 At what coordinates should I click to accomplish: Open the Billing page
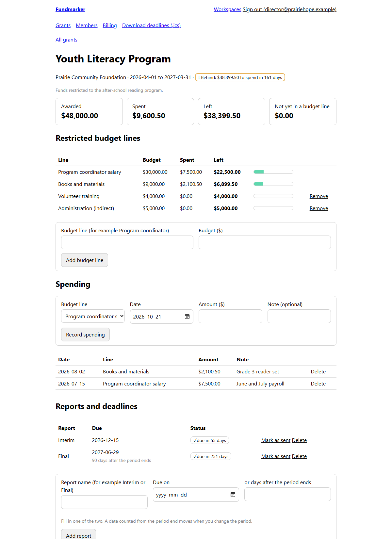pyautogui.click(x=110, y=25)
